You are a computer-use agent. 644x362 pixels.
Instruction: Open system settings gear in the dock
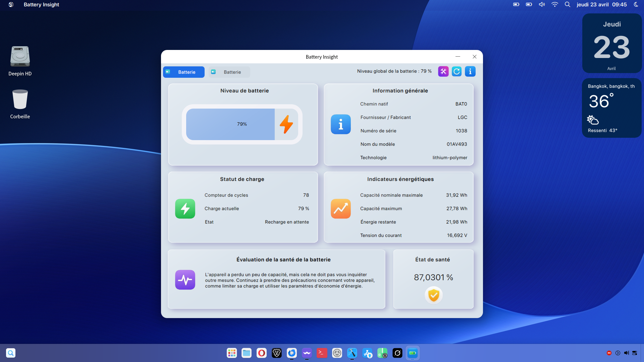[337, 353]
